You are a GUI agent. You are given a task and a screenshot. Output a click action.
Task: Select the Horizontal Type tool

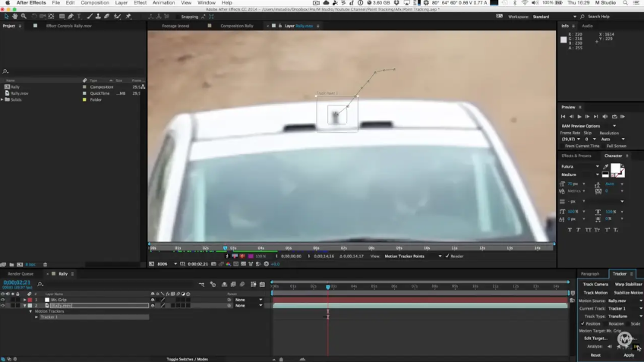[x=79, y=17]
